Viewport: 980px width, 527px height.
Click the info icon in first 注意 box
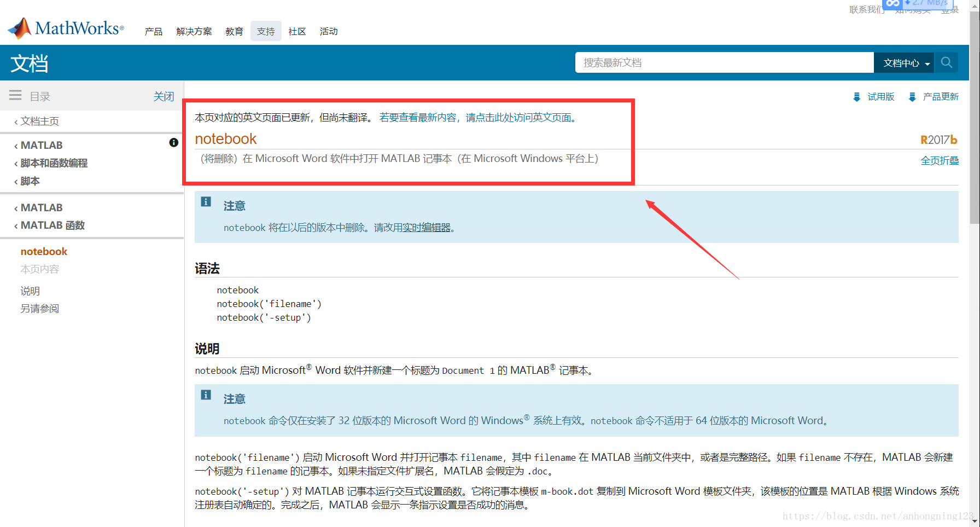click(206, 202)
